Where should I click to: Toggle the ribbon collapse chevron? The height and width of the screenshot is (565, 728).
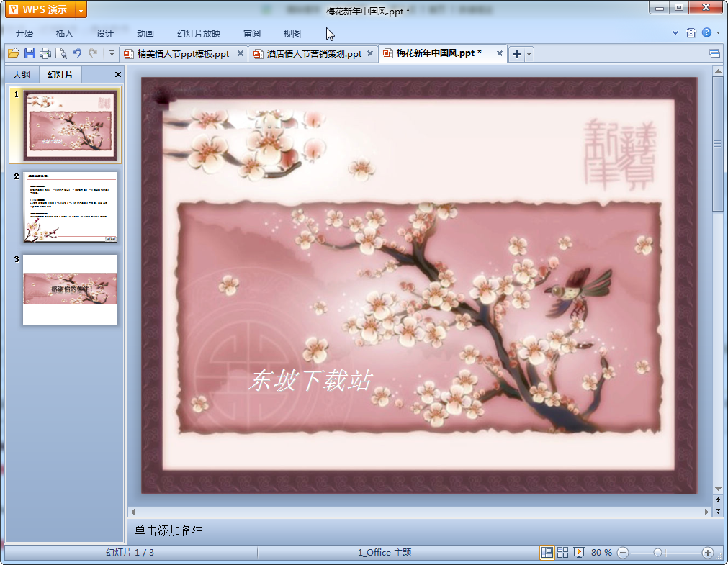click(675, 32)
